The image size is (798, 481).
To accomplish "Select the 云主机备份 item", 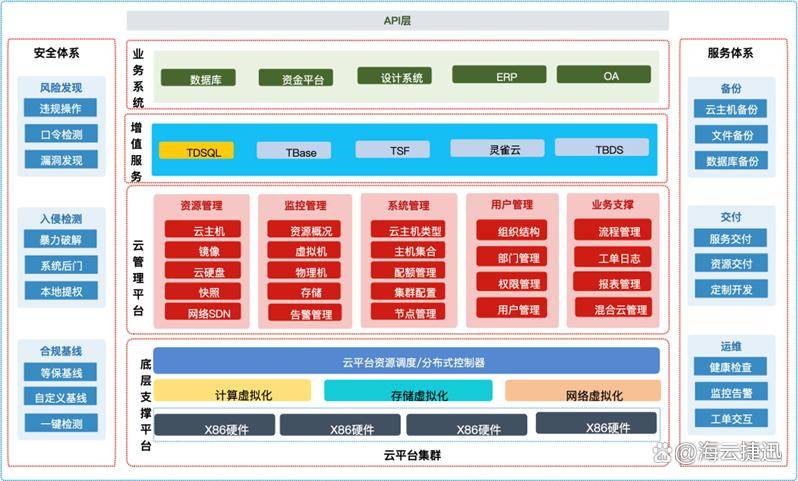I will [x=730, y=109].
